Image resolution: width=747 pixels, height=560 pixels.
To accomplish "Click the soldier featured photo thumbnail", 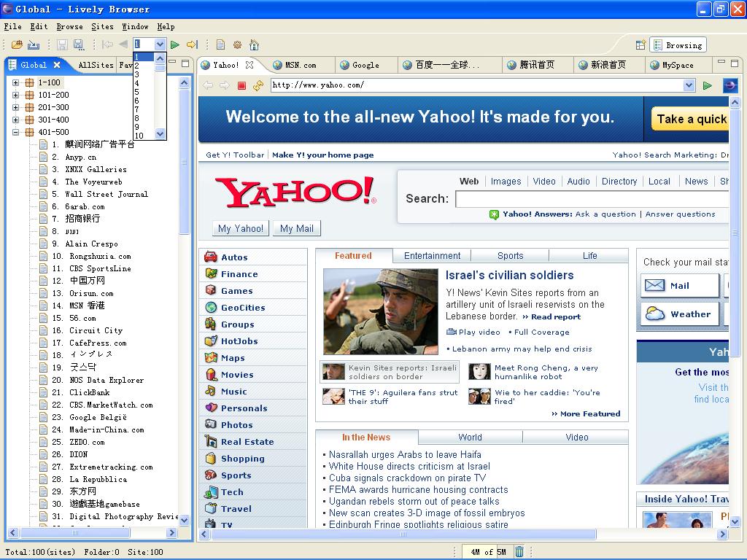I will point(381,311).
